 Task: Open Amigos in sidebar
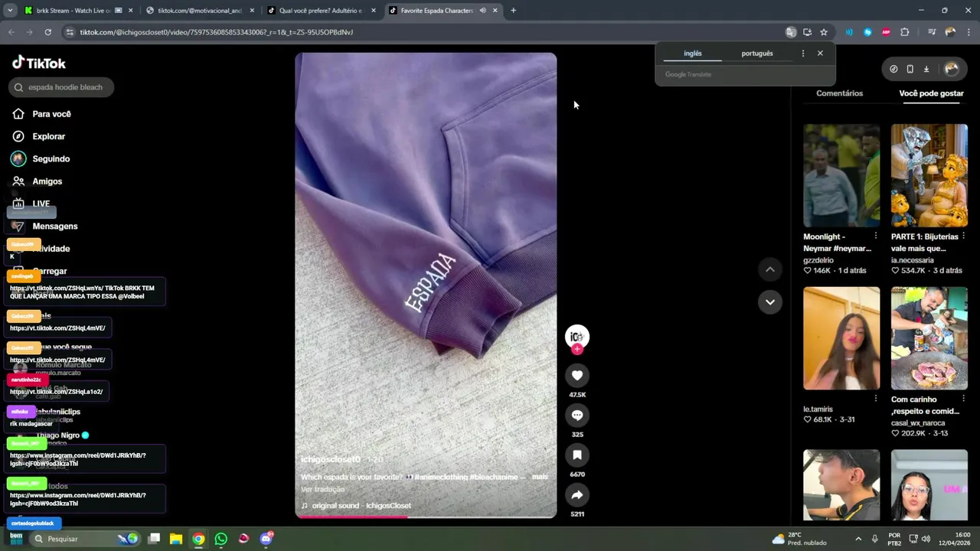[x=47, y=181]
